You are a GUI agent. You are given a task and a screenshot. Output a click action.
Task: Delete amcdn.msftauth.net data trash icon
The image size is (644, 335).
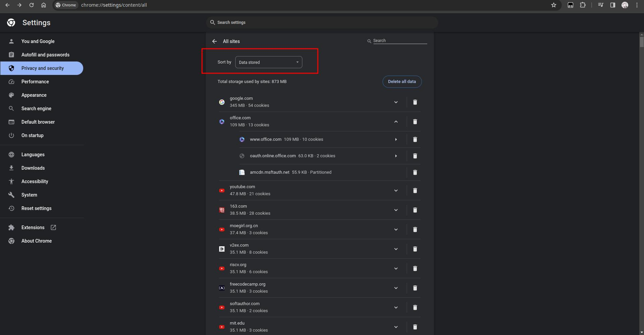tap(415, 172)
